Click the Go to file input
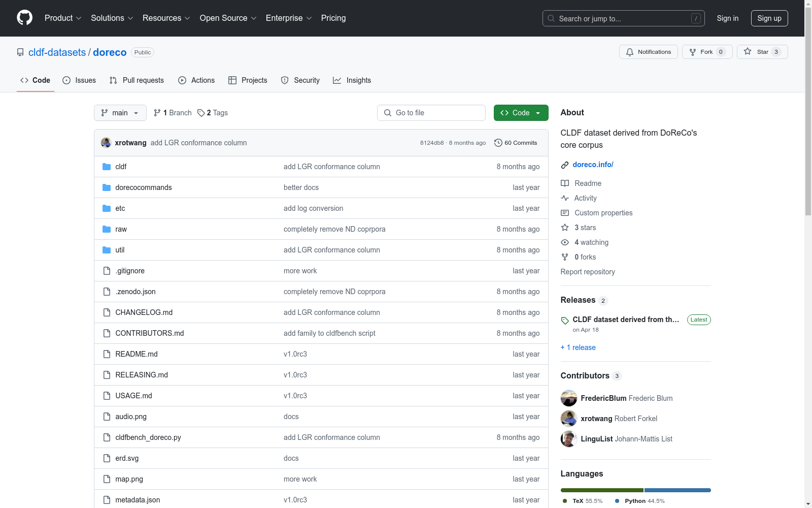 tap(431, 113)
